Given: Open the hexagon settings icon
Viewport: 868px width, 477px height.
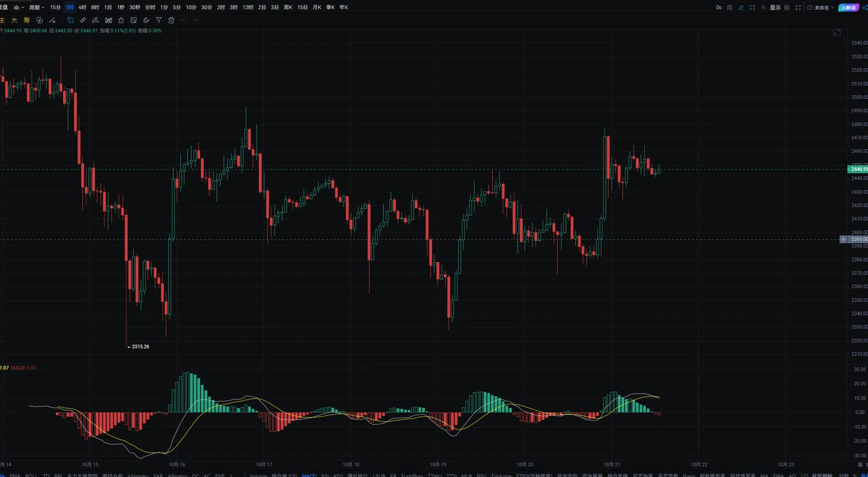Looking at the screenshot, I should point(787,7).
